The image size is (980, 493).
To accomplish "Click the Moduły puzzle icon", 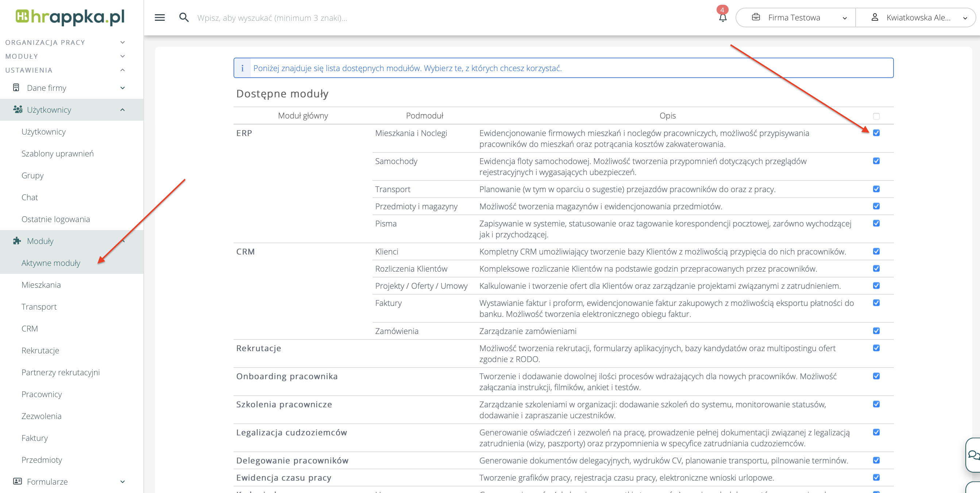I will (17, 241).
